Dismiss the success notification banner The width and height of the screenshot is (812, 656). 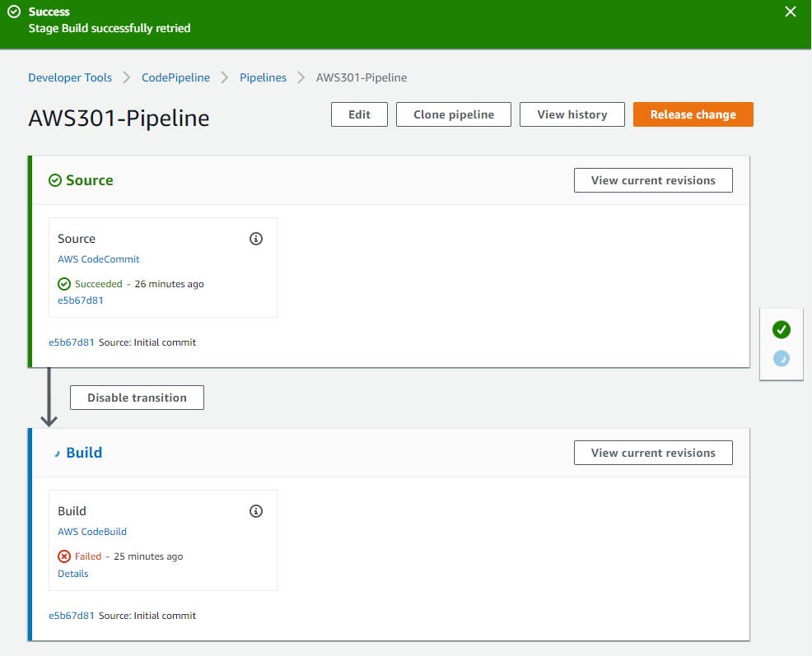[x=791, y=12]
